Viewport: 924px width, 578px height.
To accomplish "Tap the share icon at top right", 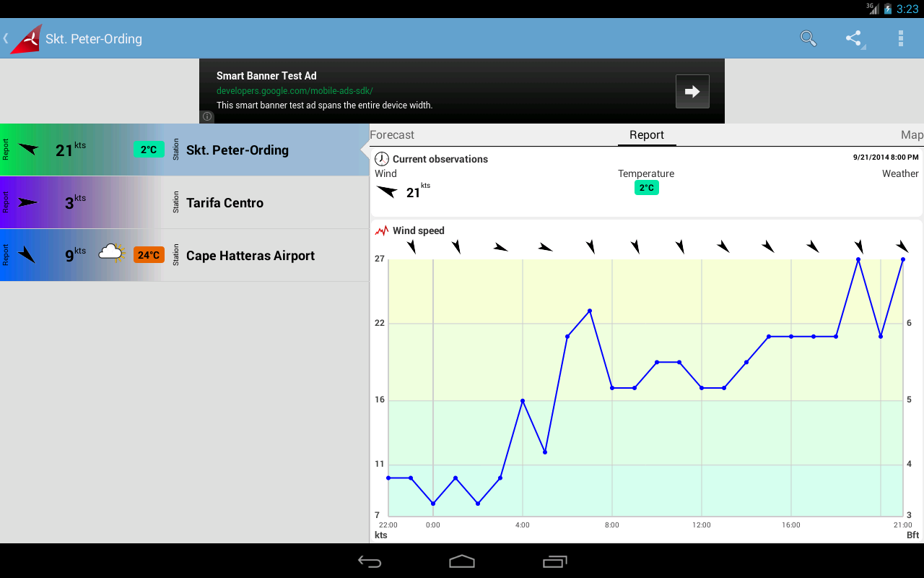I will point(854,38).
